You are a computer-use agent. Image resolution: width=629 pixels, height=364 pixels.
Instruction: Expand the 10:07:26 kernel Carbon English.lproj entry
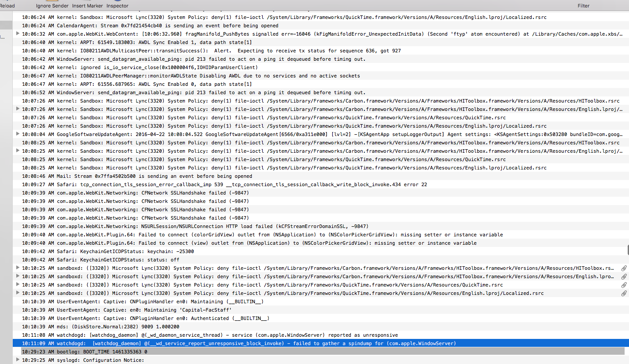pos(18,109)
